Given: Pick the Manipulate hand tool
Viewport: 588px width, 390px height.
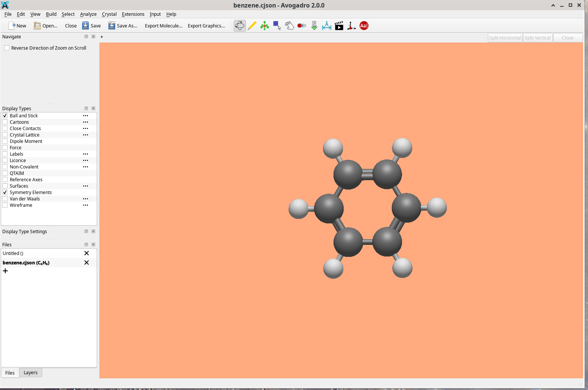Looking at the screenshot, I should pyautogui.click(x=289, y=26).
